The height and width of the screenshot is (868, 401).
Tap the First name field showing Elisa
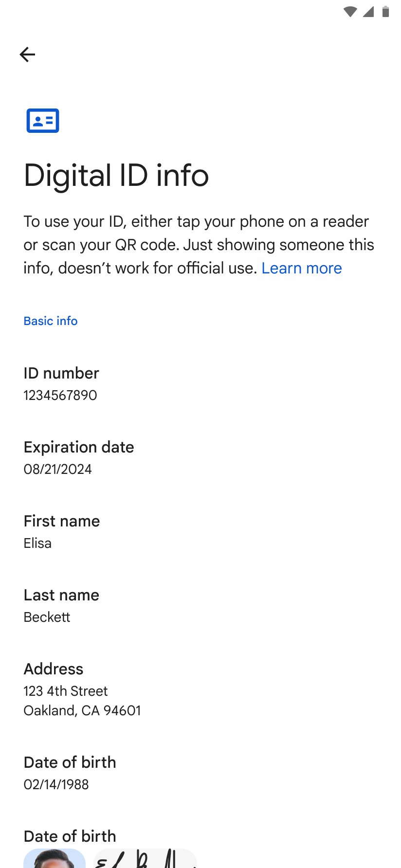pos(37,543)
